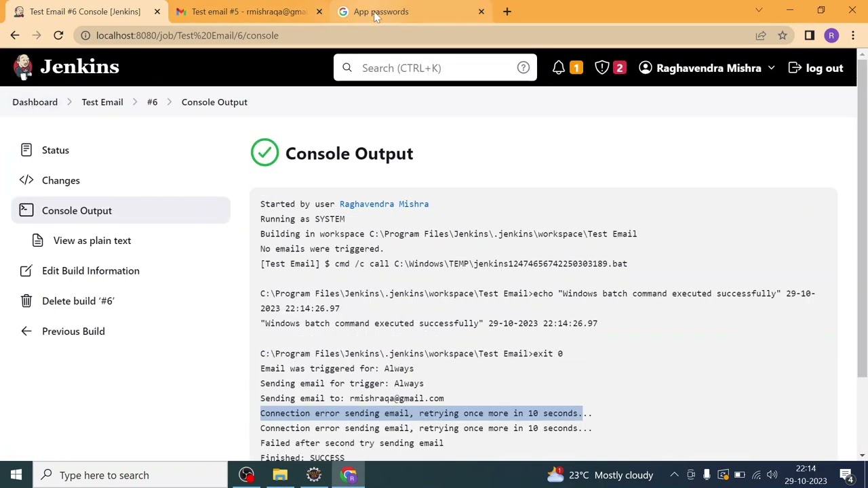Viewport: 868px width, 488px height.
Task: Switch to Test Email #6 Console tab
Action: coord(85,12)
